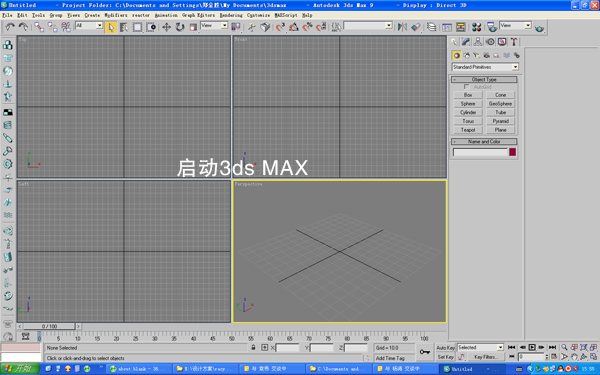Image resolution: width=600 pixels, height=375 pixels.
Task: Toggle the Selection Lock padlock icon
Action: [253, 347]
